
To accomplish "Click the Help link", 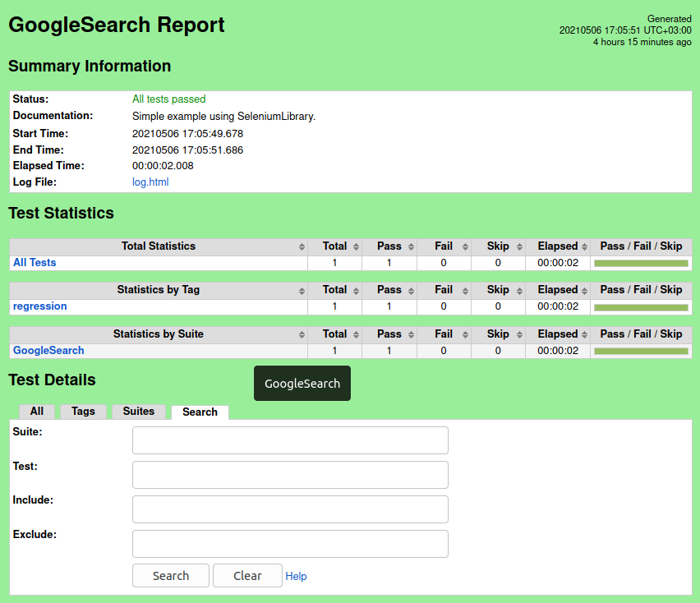I will [296, 576].
